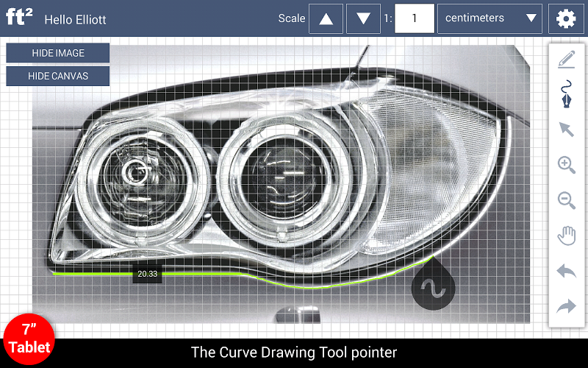Select the curve pen drawing tool
The image size is (588, 368).
[x=567, y=94]
